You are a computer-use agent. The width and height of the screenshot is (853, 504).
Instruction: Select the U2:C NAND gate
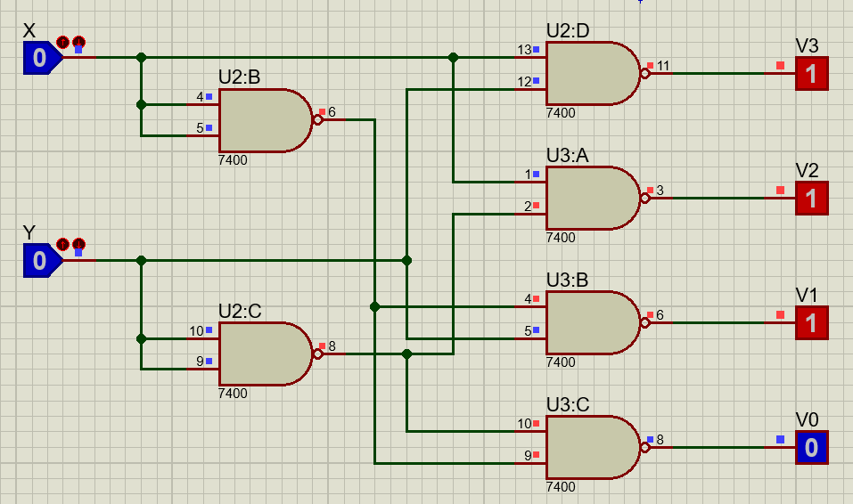264,354
